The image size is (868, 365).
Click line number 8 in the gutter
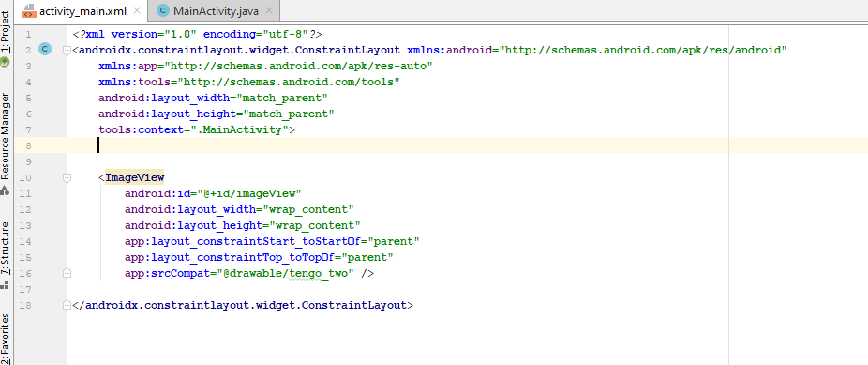[x=29, y=145]
